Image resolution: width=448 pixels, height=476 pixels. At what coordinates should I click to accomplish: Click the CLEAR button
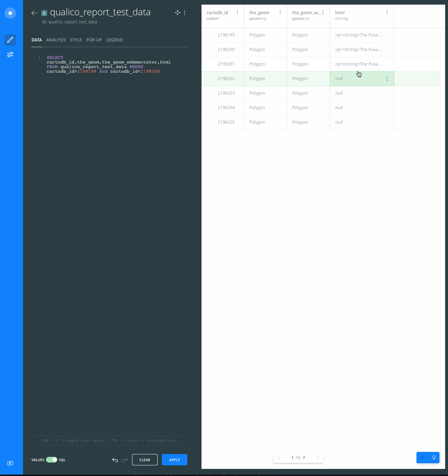click(x=145, y=460)
